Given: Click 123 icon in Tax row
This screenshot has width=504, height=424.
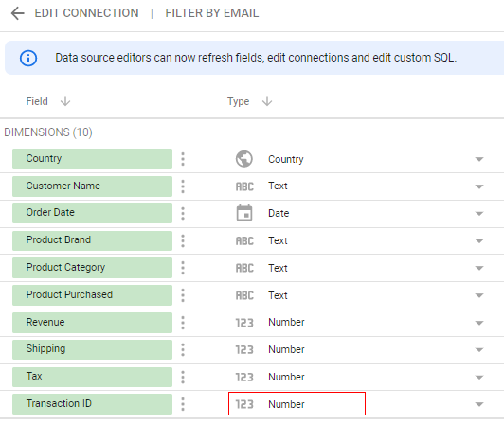Looking at the screenshot, I should pyautogui.click(x=244, y=377).
